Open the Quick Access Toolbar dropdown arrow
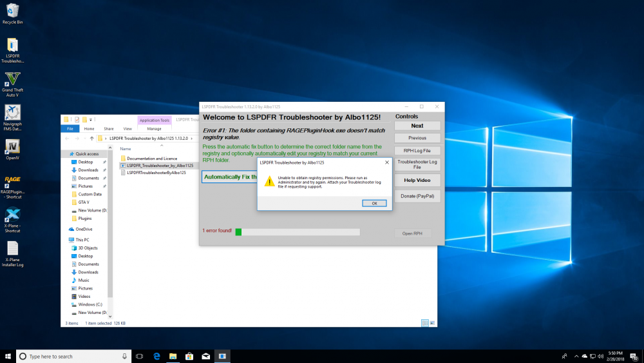This screenshot has width=644, height=363. click(x=91, y=120)
